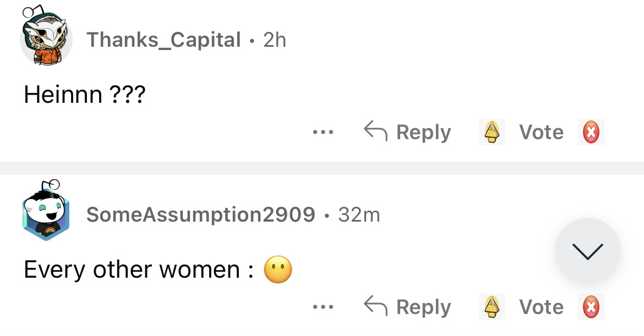Click the Vote label on SomeAssumption2909's comment

pyautogui.click(x=541, y=307)
